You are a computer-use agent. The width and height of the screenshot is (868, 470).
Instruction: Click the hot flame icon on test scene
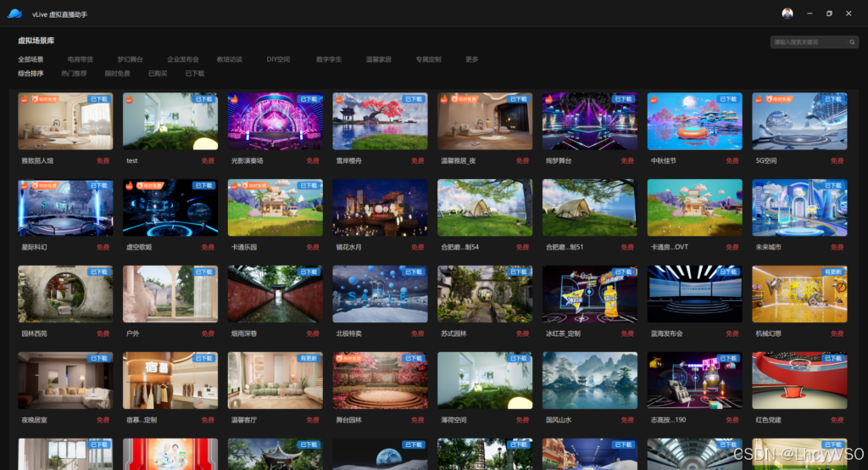tap(130, 99)
